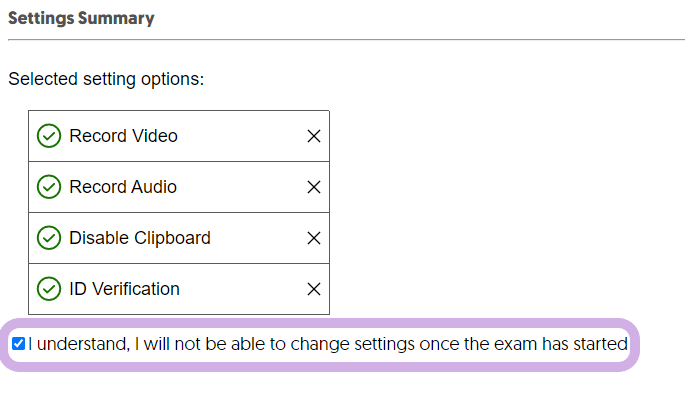Image resolution: width=685 pixels, height=395 pixels.
Task: Uncheck the I understand acknowledgment checkbox
Action: click(x=18, y=344)
